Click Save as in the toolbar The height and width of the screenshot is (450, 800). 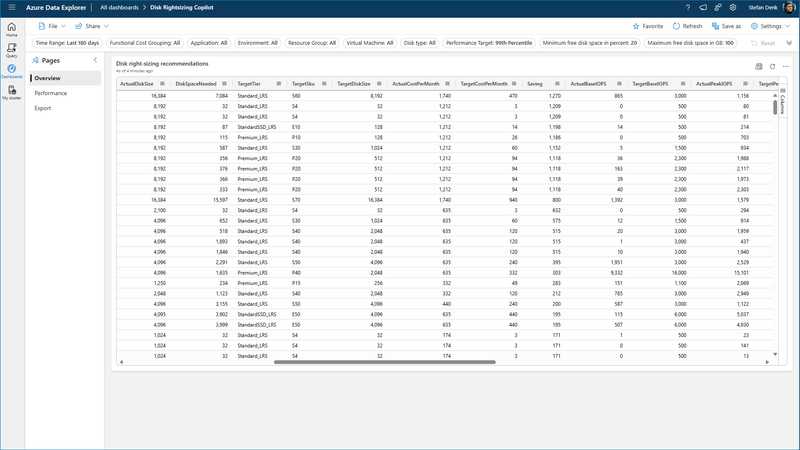pos(727,26)
